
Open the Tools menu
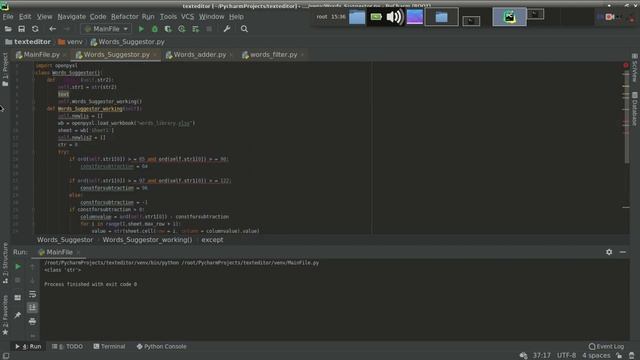(x=168, y=17)
